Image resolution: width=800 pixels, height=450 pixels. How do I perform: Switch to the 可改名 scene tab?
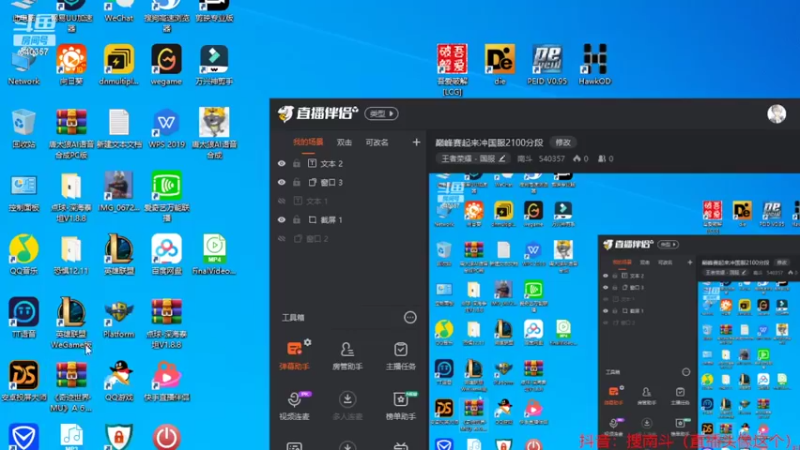pos(377,143)
